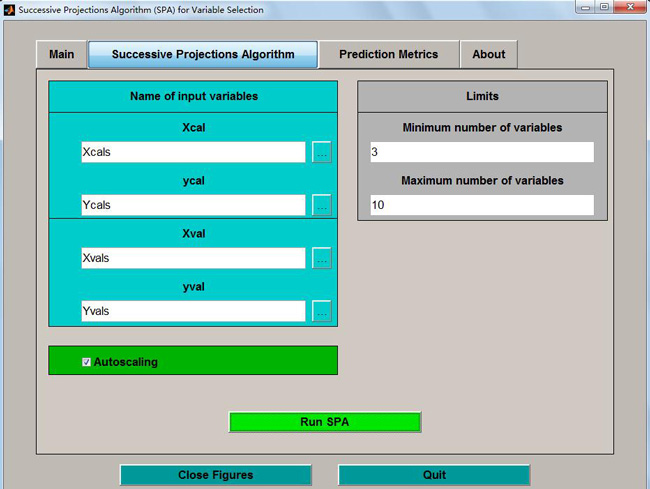Edit the Maximum number of variables field
The image size is (650, 489).
481,205
